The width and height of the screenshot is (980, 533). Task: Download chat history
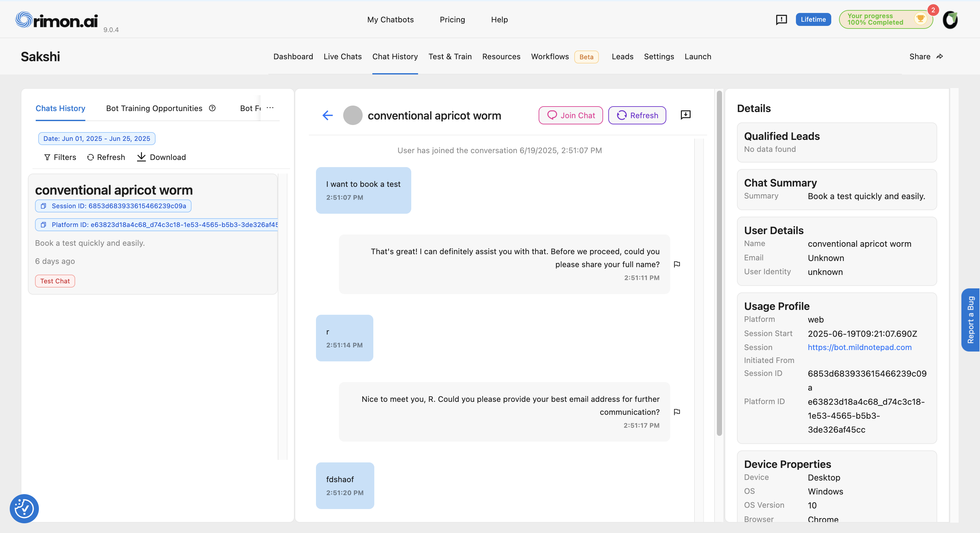tap(161, 157)
